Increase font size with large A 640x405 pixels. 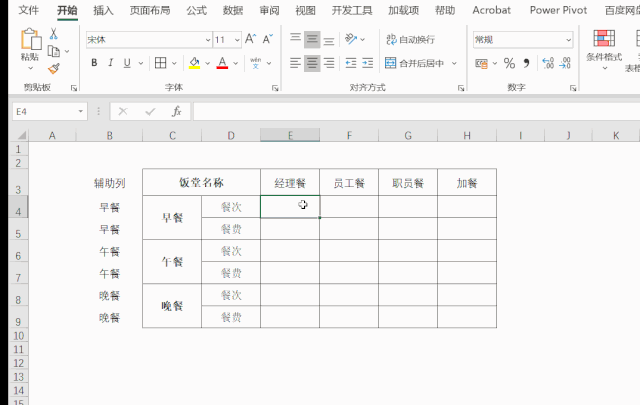click(250, 39)
